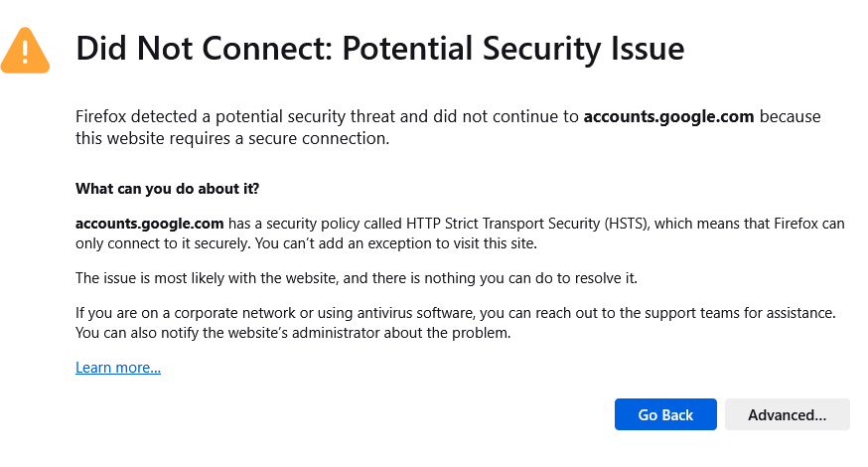868x467 pixels.
Task: Click the 'HTTP Strict Transport Security (HSTS)' text
Action: (x=526, y=224)
